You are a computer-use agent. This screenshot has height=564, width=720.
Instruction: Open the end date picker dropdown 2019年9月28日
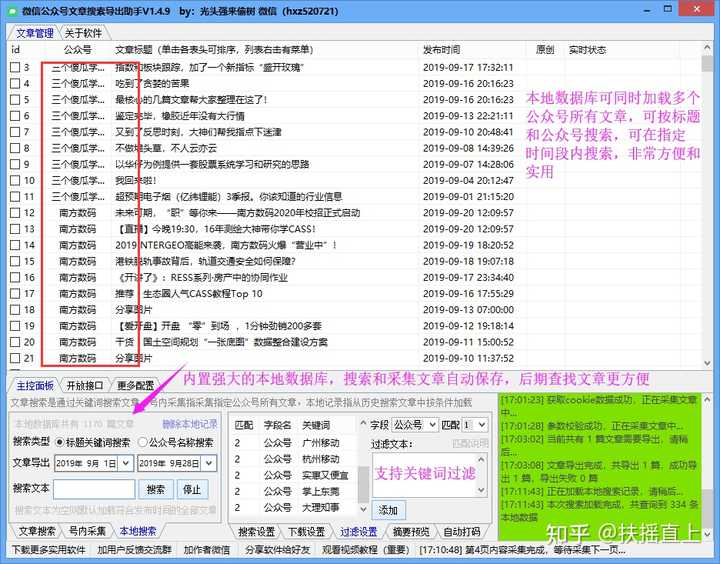[x=209, y=463]
